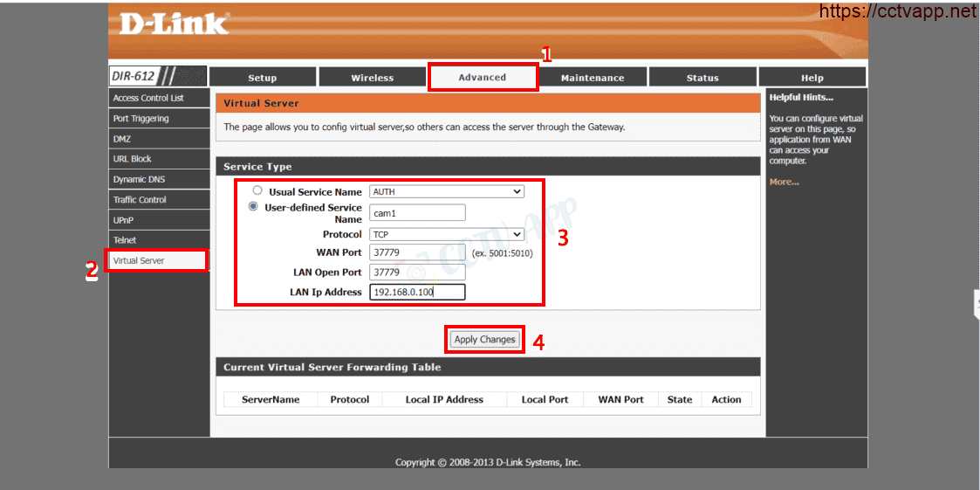
Task: Select Port Triggering from sidebar
Action: 157,119
